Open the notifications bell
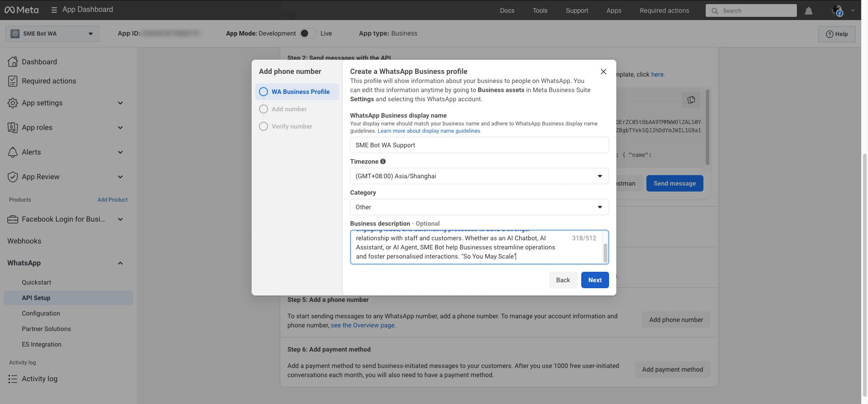The height and width of the screenshot is (404, 868). click(808, 10)
